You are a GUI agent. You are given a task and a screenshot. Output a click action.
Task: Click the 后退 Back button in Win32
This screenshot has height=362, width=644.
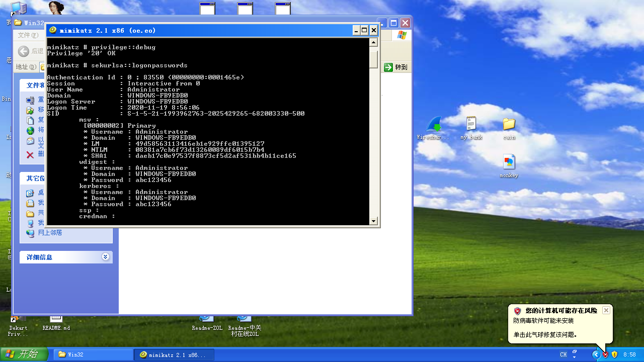tap(31, 51)
